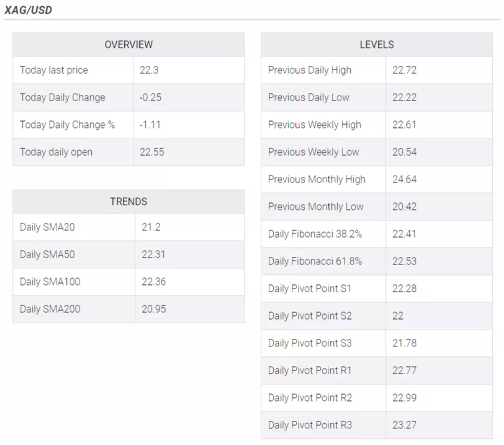
Task: Select Pivot Point S2 value 22
Action: (398, 316)
